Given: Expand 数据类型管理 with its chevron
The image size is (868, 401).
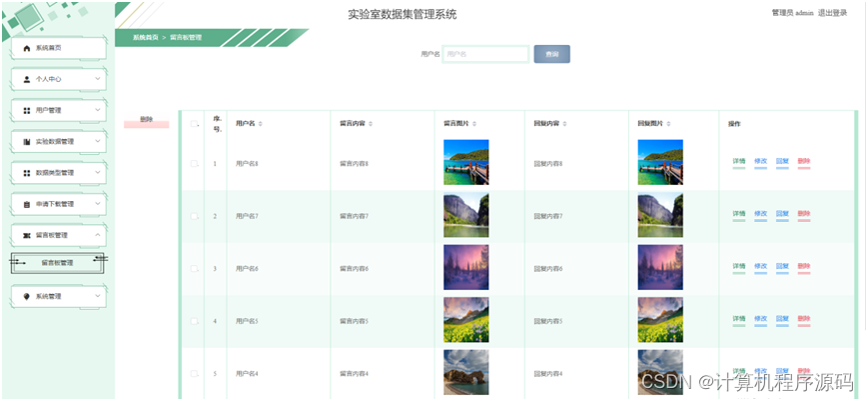Looking at the screenshot, I should pos(98,172).
